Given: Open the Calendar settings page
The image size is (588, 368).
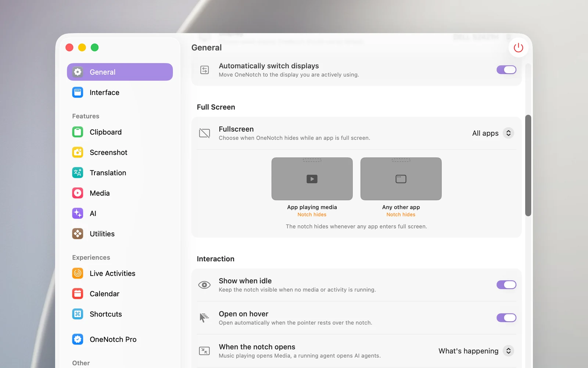Looking at the screenshot, I should tap(120, 294).
